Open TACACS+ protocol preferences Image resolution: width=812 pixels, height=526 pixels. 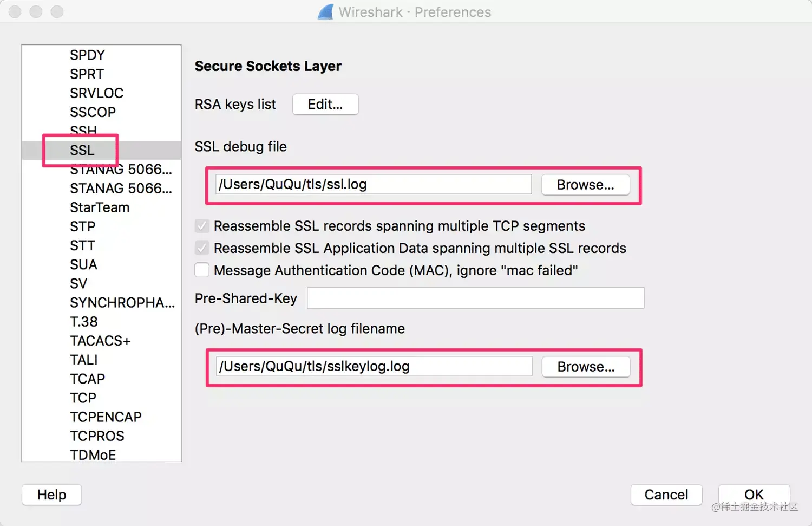click(x=100, y=341)
